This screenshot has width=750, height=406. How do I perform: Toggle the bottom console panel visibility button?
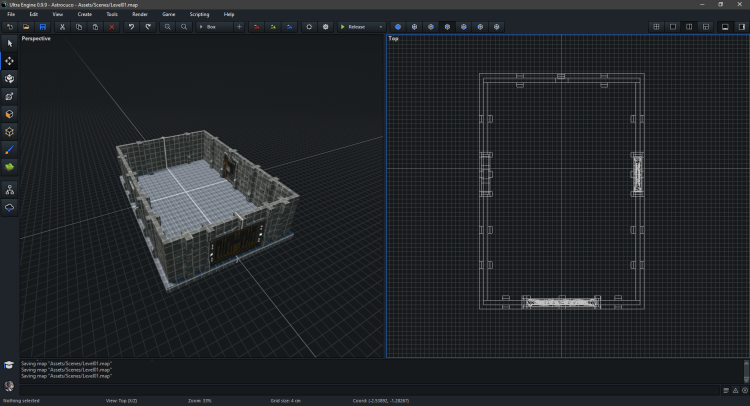click(724, 27)
